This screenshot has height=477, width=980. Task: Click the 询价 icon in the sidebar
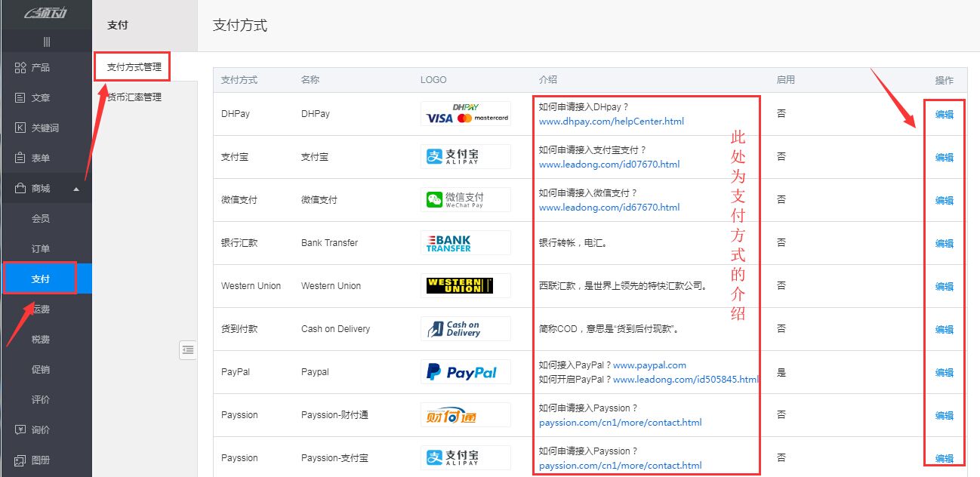(x=20, y=430)
